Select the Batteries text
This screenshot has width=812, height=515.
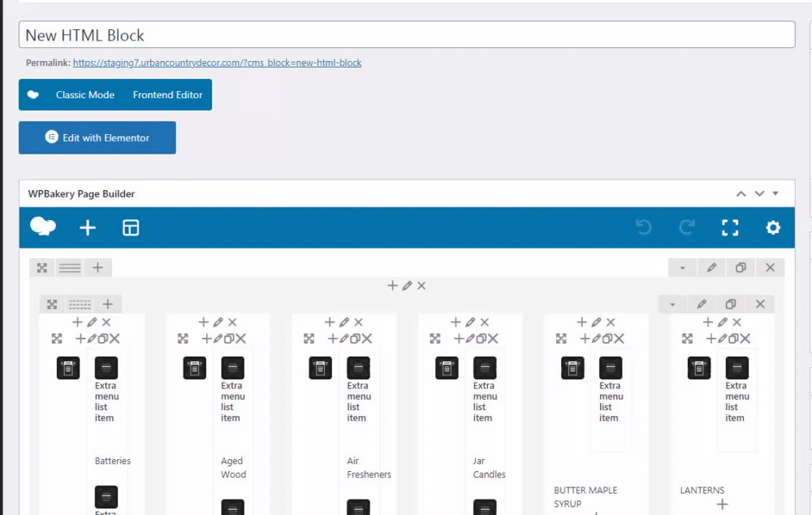click(x=112, y=461)
